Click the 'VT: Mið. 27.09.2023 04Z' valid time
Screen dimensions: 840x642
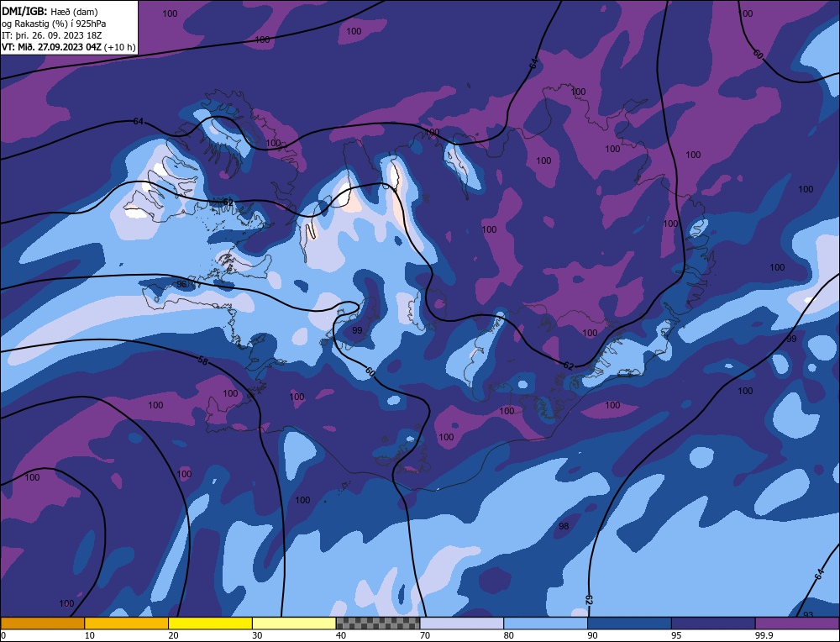coord(51,47)
